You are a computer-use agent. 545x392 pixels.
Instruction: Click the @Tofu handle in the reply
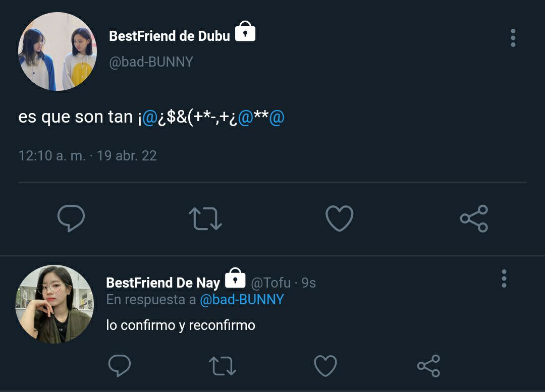coord(270,283)
